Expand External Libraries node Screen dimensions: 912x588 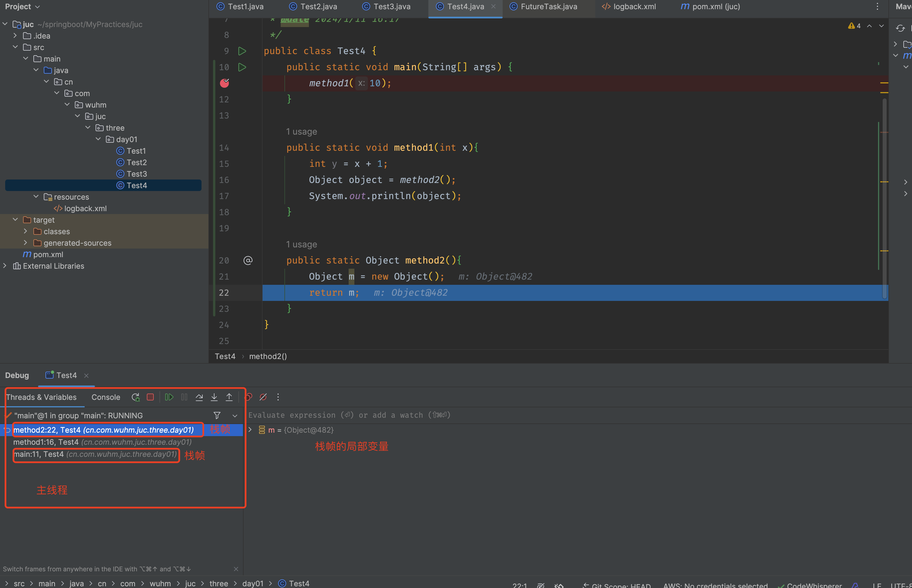(x=5, y=266)
